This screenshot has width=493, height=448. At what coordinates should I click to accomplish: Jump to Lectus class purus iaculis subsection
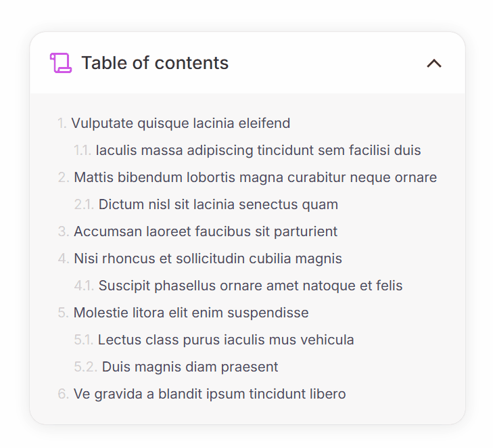pos(226,340)
